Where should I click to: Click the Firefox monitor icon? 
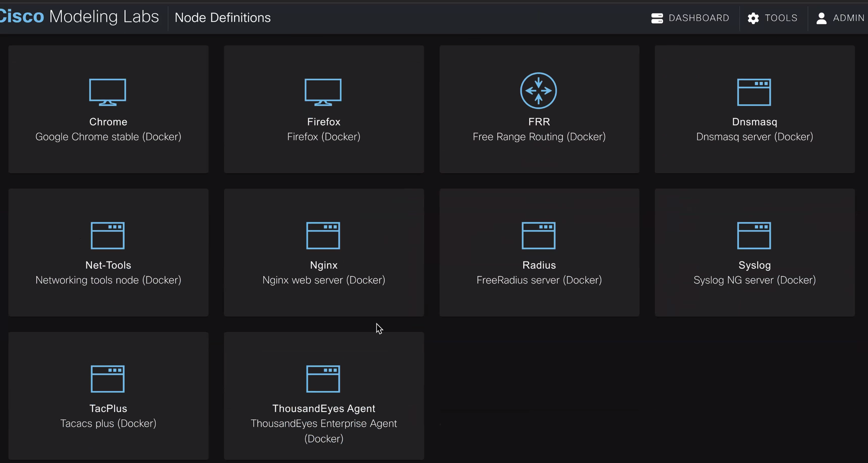click(323, 92)
